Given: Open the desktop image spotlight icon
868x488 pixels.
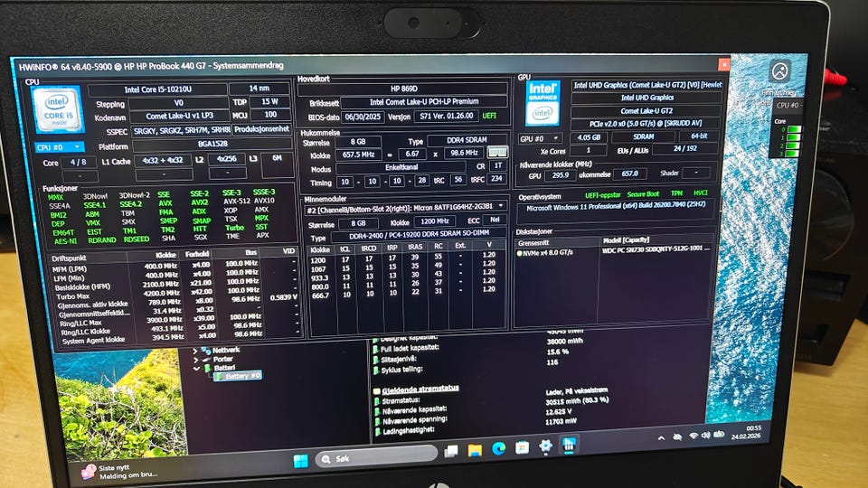Looking at the screenshot, I should [x=780, y=70].
